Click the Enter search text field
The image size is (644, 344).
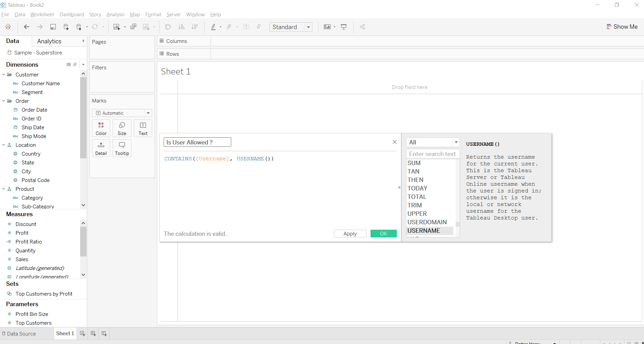click(433, 154)
